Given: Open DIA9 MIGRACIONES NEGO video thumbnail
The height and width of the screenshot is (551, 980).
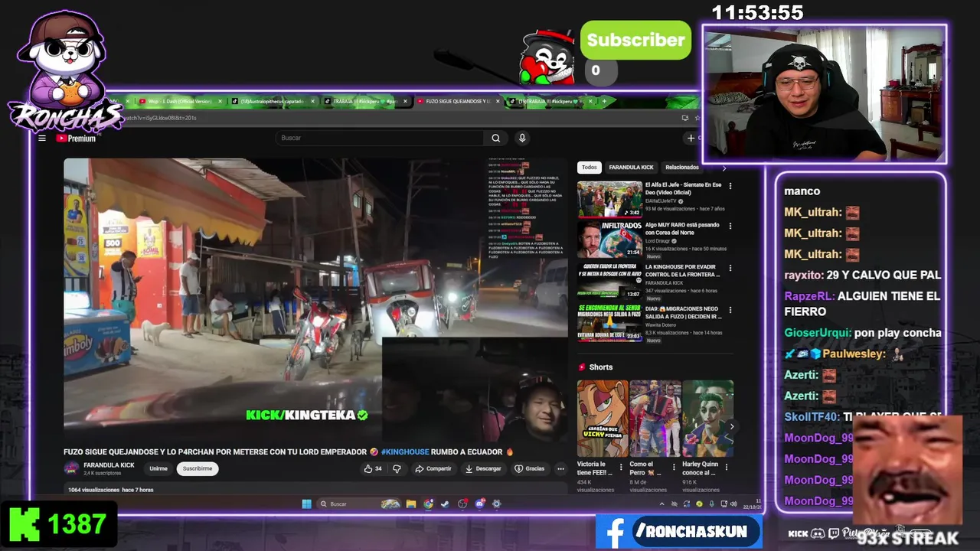Looking at the screenshot, I should (609, 323).
